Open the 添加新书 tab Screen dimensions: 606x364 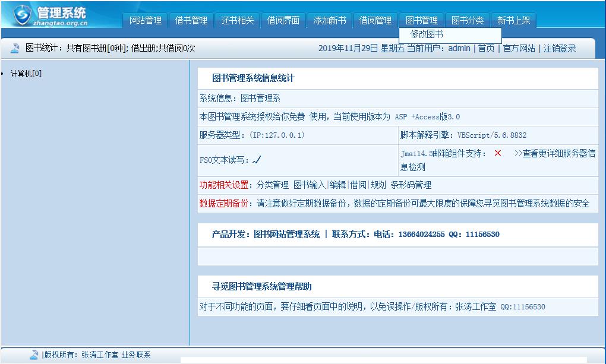(328, 20)
